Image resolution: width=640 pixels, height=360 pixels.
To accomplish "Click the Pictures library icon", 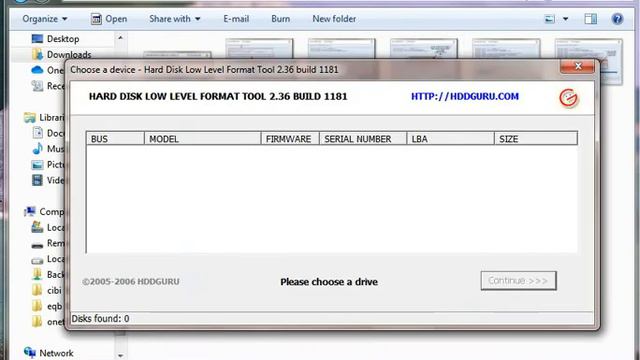I will [x=37, y=164].
